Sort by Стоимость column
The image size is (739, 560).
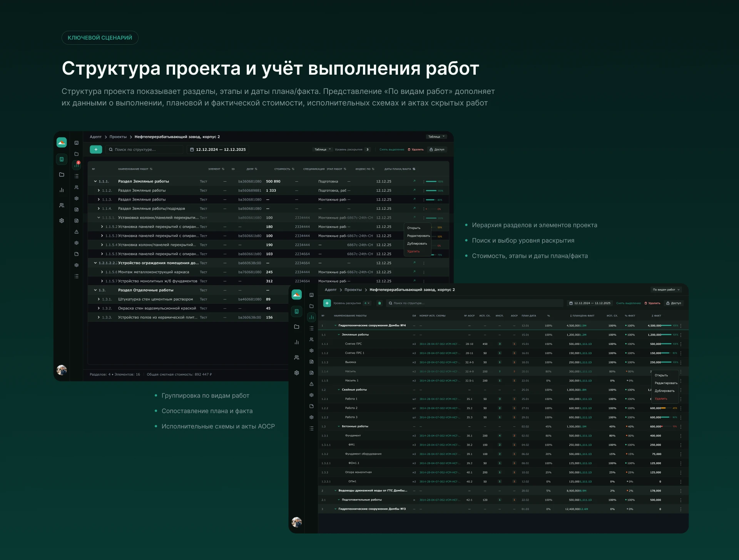(x=284, y=169)
